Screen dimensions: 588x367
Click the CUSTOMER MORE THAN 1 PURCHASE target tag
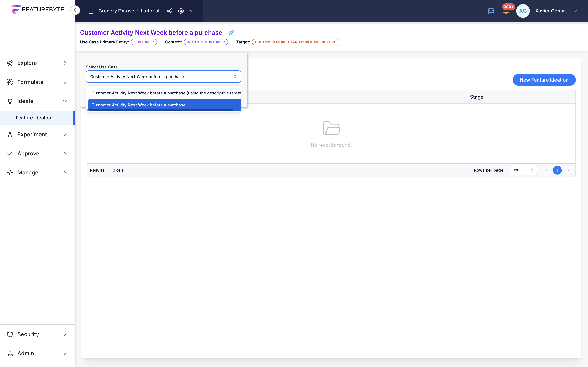(x=295, y=42)
